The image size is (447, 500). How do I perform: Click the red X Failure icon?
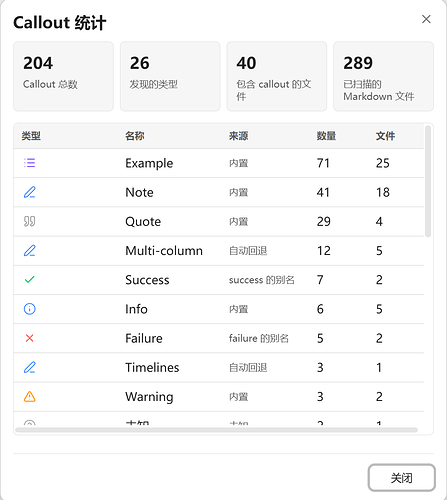pyautogui.click(x=30, y=338)
